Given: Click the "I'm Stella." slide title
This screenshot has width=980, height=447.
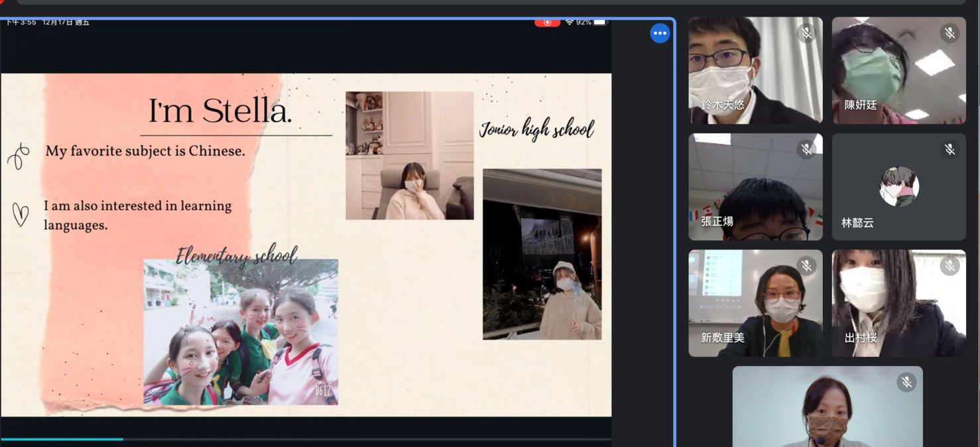Looking at the screenshot, I should point(219,111).
